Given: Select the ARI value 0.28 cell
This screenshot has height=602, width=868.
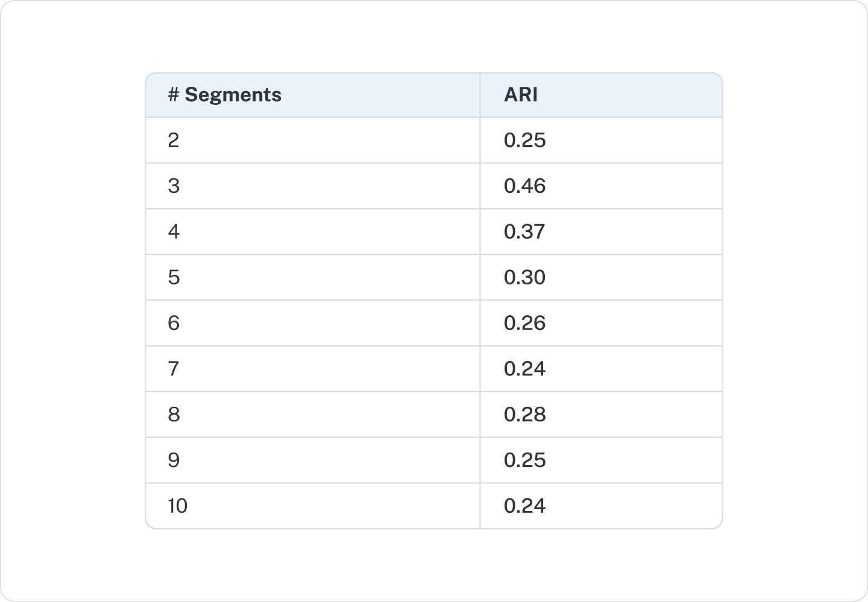Looking at the screenshot, I should coord(524,415).
